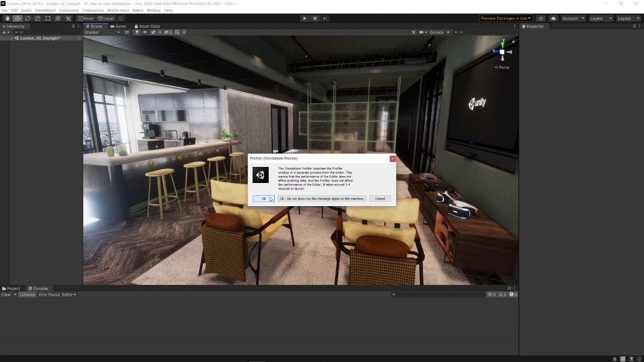The image size is (644, 362).
Task: Toggle console warning messages count
Action: pos(502,295)
